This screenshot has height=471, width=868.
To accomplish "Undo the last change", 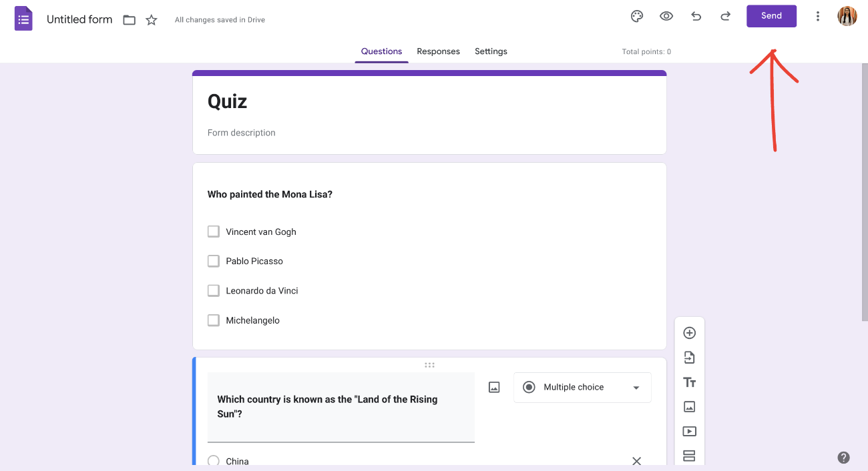I will click(x=696, y=16).
